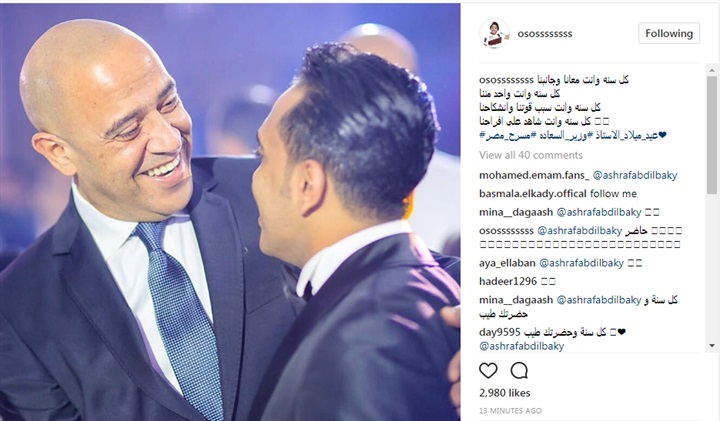
Task: Click scrollbar down arrow in comments
Action: tap(712, 345)
